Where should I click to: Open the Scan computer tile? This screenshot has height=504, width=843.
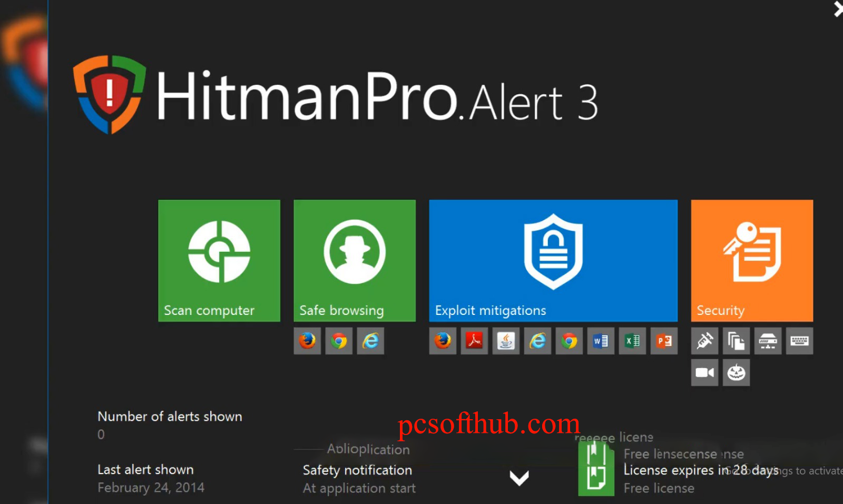(x=219, y=261)
